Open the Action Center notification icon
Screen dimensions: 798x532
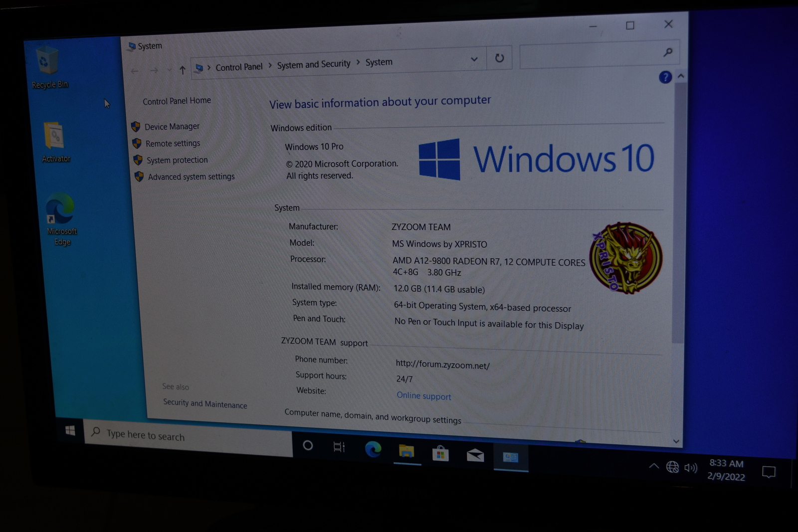click(x=769, y=472)
